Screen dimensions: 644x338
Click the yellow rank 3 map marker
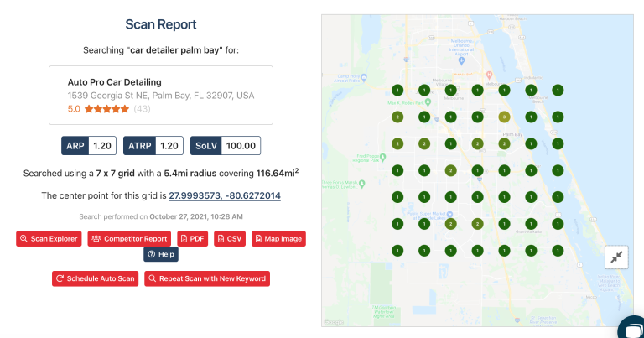(504, 117)
